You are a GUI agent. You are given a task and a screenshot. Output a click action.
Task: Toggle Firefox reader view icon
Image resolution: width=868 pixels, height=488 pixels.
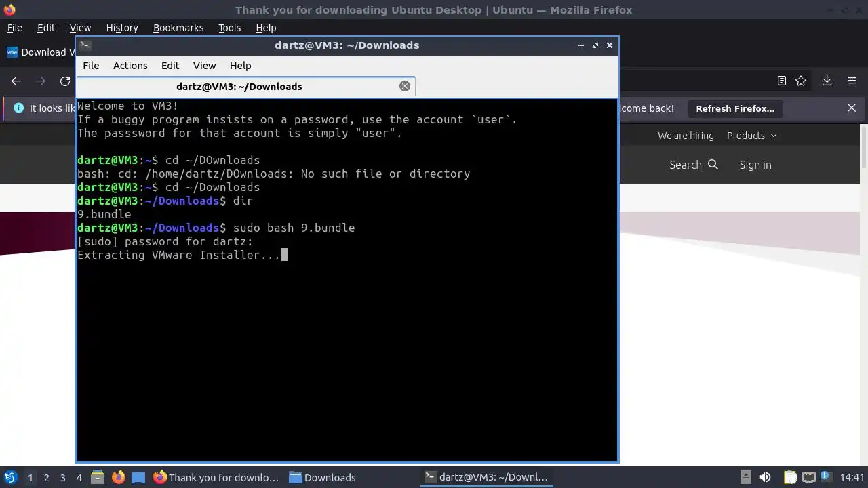pos(782,81)
